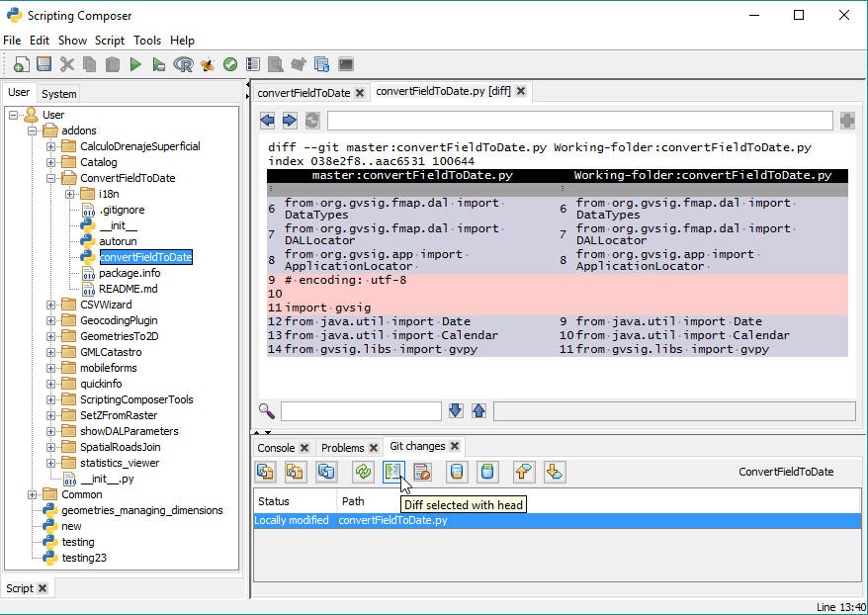Click the Diff selected with head icon
868x615 pixels.
[394, 472]
